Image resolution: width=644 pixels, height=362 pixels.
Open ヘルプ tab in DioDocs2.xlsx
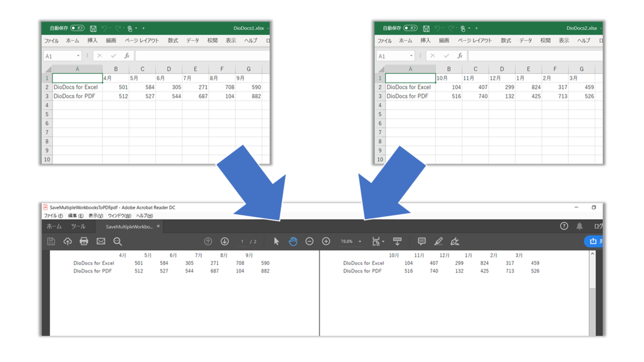coord(584,41)
